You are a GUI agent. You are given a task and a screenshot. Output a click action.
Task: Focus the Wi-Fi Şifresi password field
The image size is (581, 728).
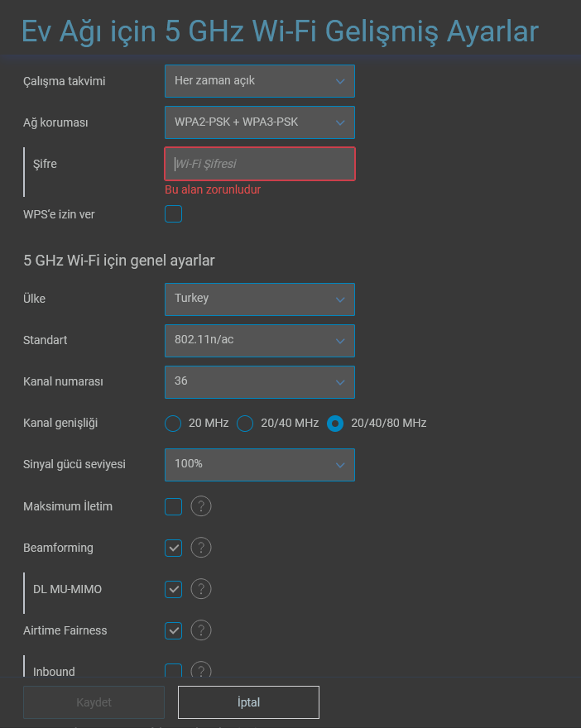[x=260, y=164]
